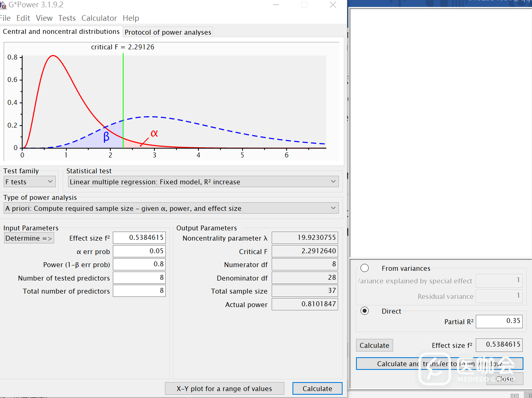Screen dimensions: 532x398
Task: Open the Help menu
Action: (x=131, y=18)
